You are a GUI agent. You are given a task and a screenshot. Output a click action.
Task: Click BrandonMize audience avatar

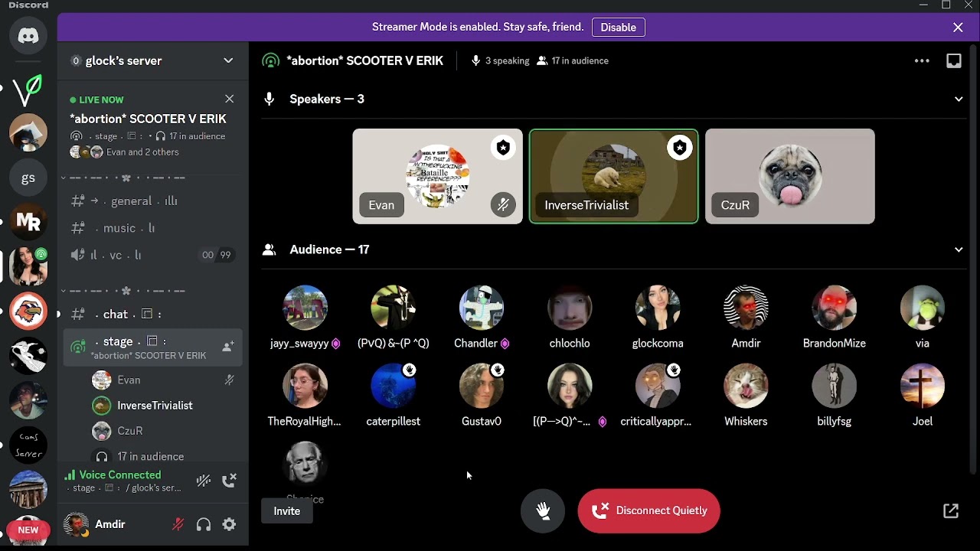pyautogui.click(x=835, y=308)
